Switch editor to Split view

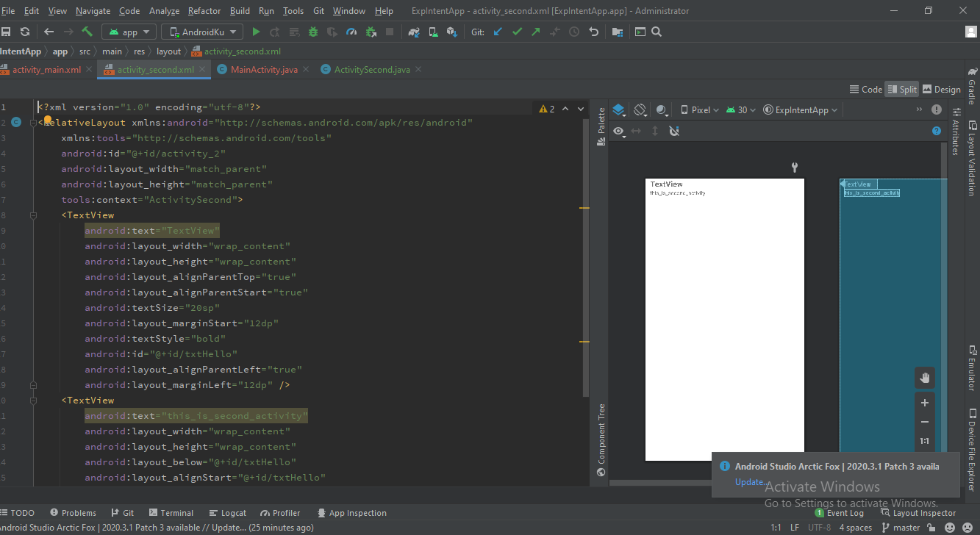tap(902, 89)
